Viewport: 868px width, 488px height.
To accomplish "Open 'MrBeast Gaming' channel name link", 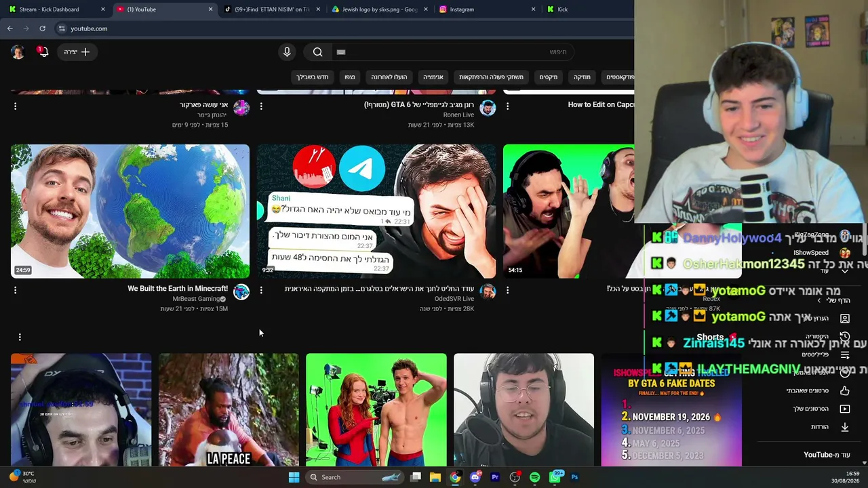I will point(195,299).
